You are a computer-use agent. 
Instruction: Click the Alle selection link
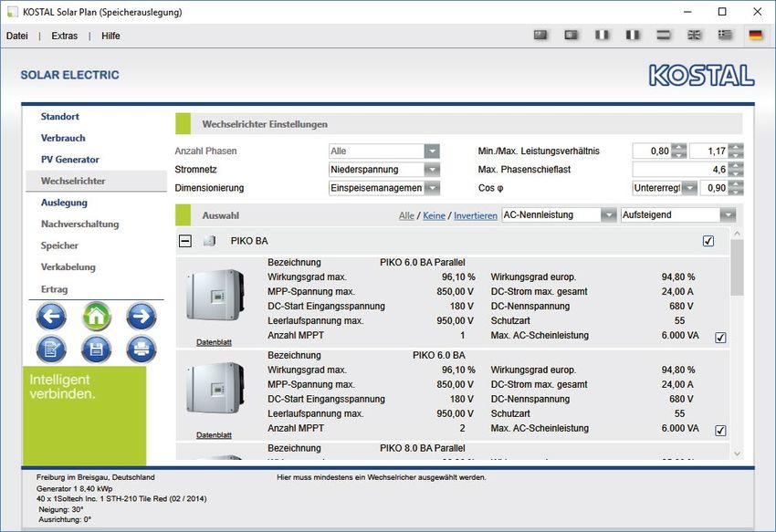pos(406,215)
